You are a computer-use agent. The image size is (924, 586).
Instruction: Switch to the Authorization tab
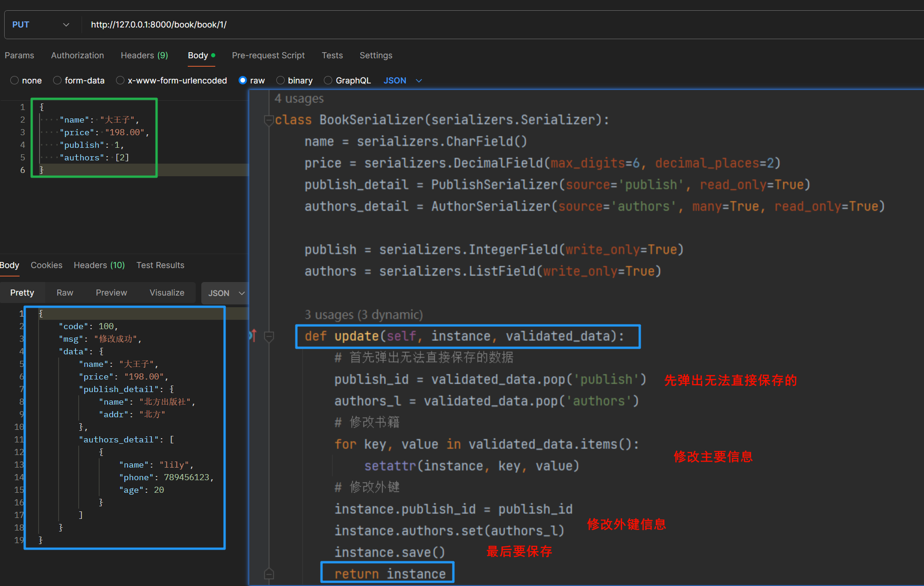click(x=77, y=55)
